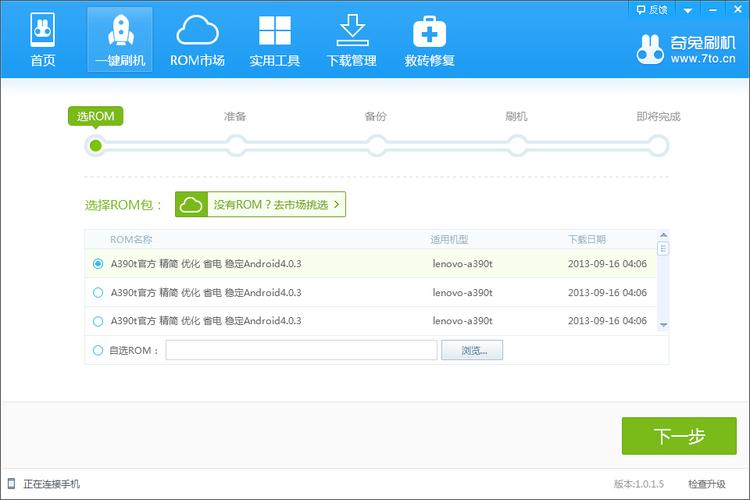750x500 pixels.
Task: Open the 首页 home icon
Action: point(42,31)
